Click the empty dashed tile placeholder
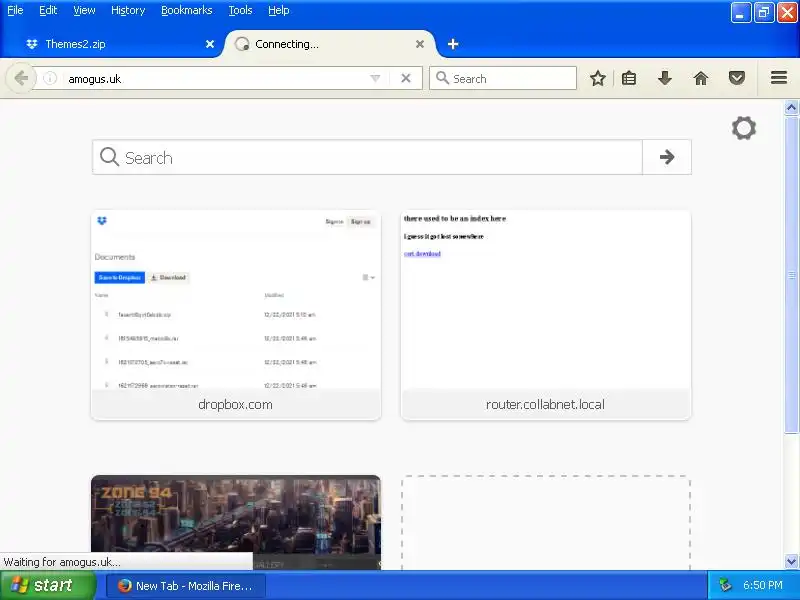The height and width of the screenshot is (600, 800). 546,522
